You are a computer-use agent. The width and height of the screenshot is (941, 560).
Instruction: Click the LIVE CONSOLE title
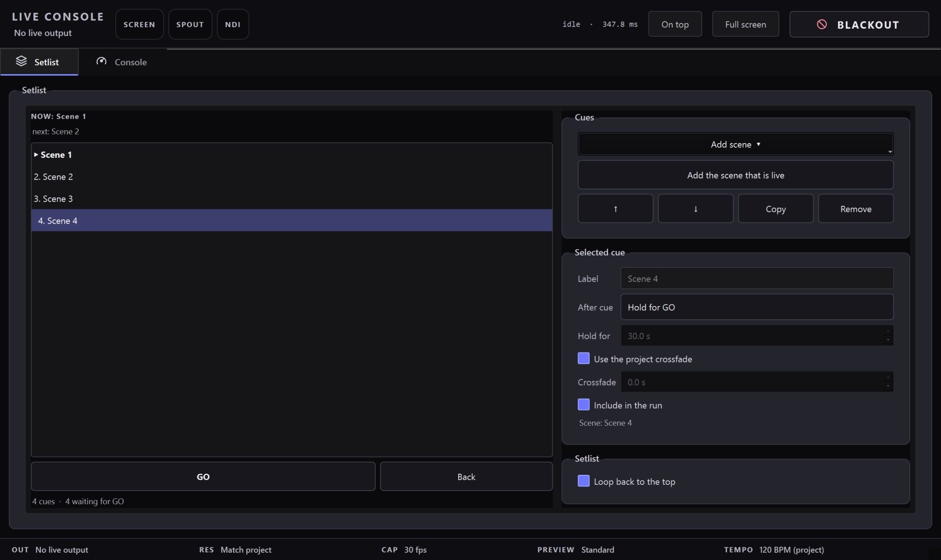tap(58, 16)
